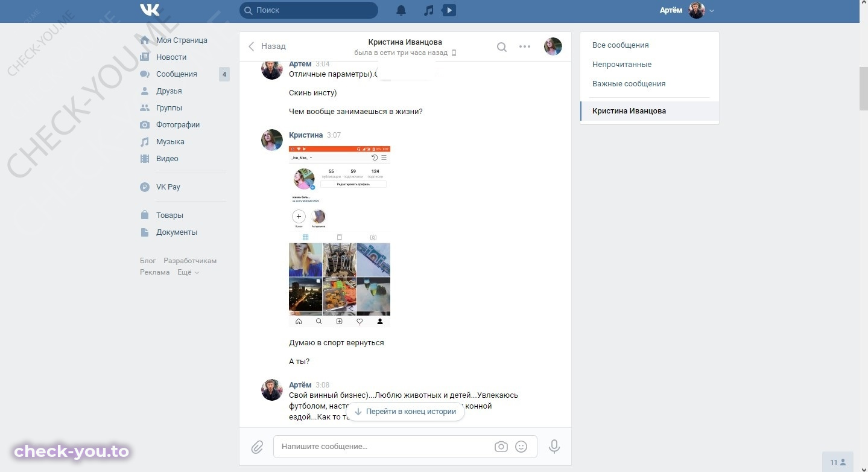This screenshot has width=868, height=472.
Task: Click the film icon beside Видео
Action: pyautogui.click(x=145, y=159)
